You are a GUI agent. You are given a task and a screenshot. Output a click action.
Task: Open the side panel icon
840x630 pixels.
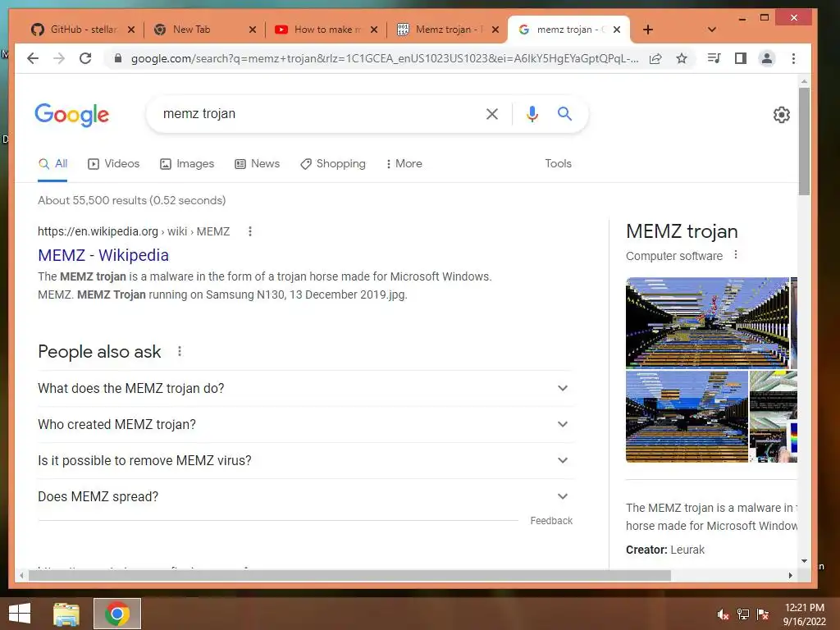741,58
